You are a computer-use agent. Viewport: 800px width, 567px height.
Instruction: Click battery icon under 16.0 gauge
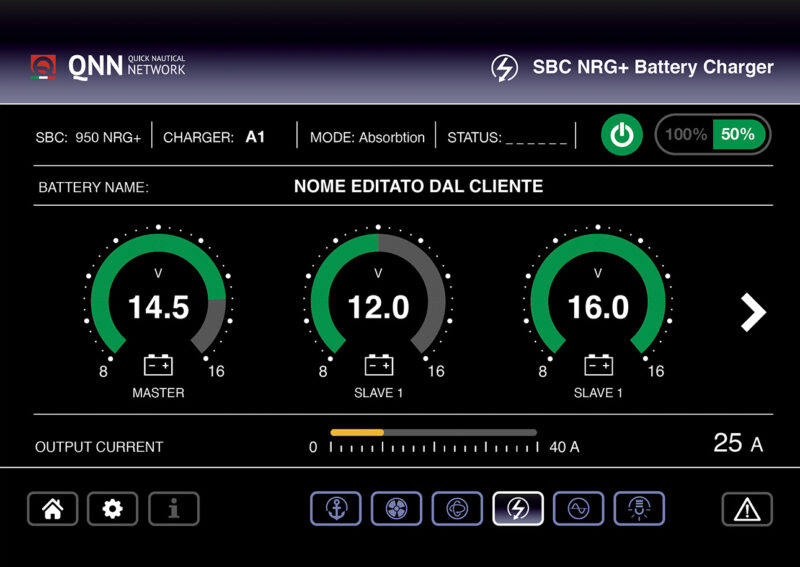598,365
